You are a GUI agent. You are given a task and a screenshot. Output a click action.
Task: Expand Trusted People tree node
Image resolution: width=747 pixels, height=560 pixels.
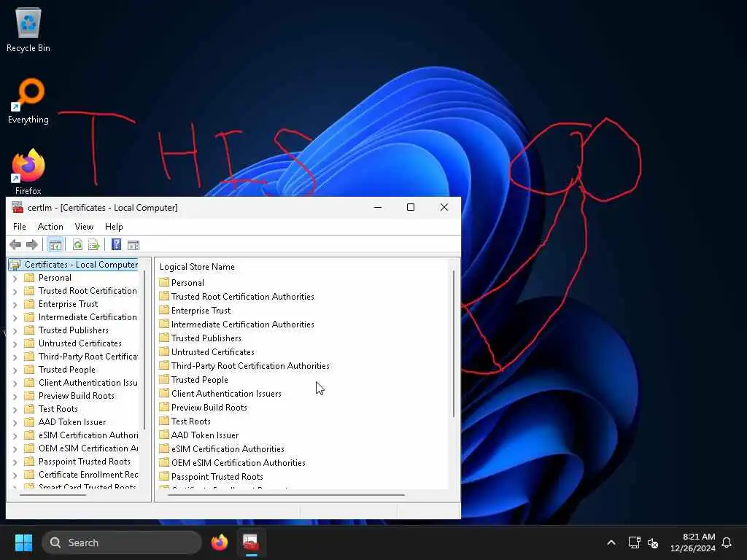click(x=15, y=370)
